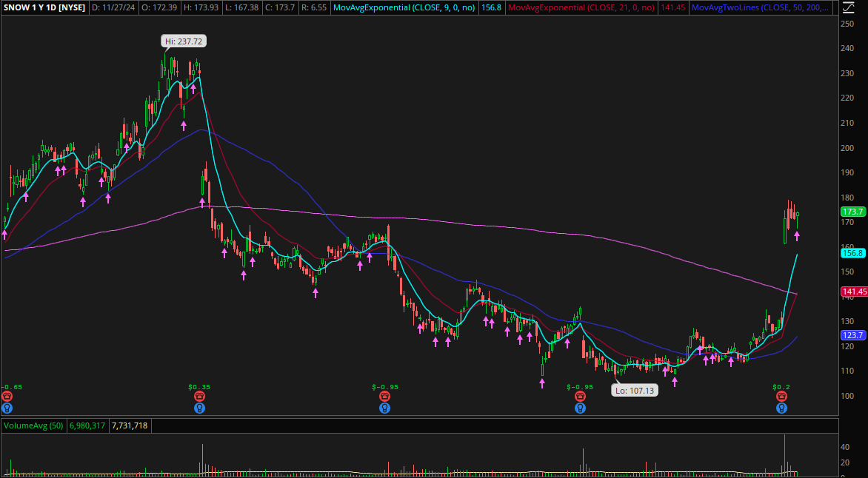Click the blue lightbulb icon for the later $-0.95 earnings

580,408
